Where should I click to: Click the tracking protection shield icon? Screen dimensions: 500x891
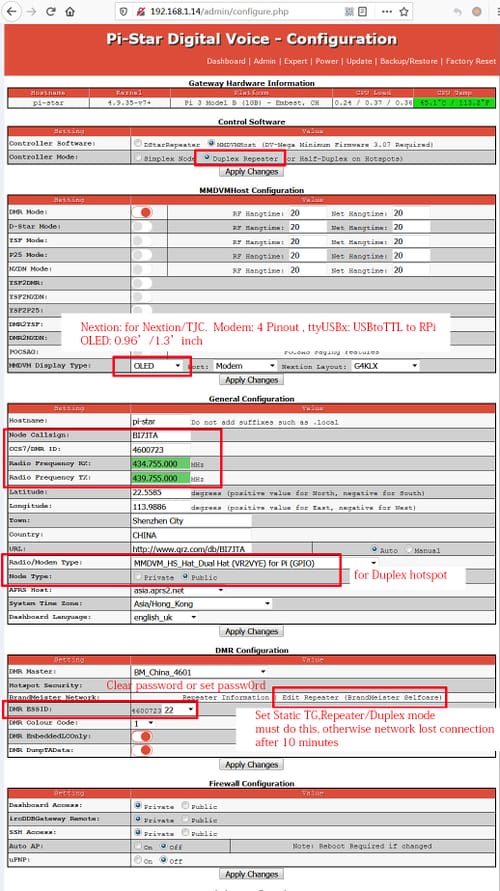click(x=124, y=11)
